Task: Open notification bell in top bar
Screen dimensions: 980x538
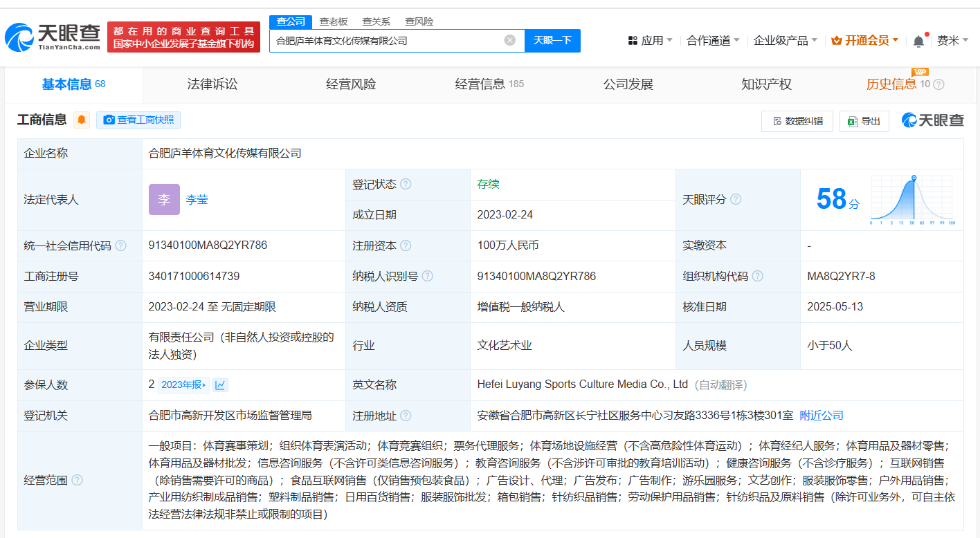Action: (918, 41)
